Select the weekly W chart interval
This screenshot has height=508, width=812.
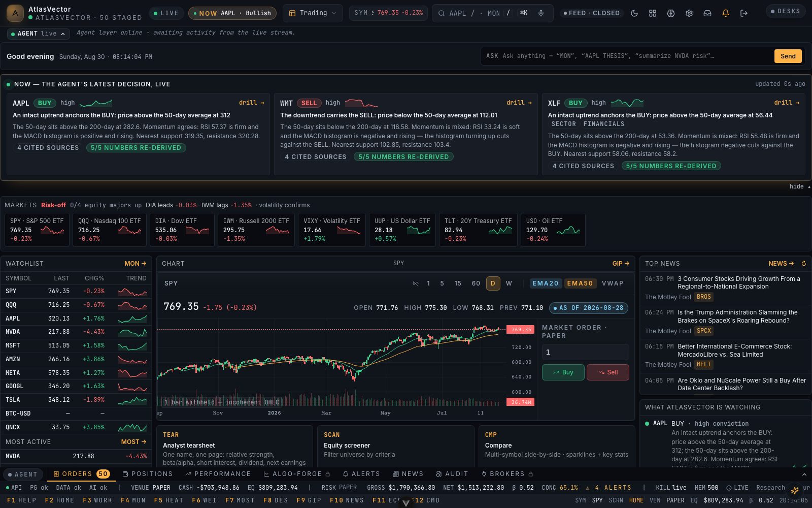(509, 283)
